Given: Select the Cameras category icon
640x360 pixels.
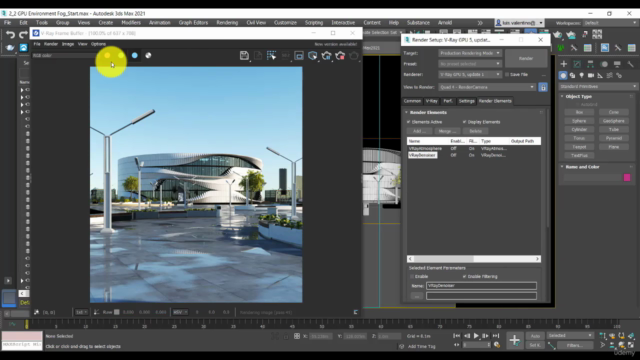Looking at the screenshot, I should [x=591, y=76].
